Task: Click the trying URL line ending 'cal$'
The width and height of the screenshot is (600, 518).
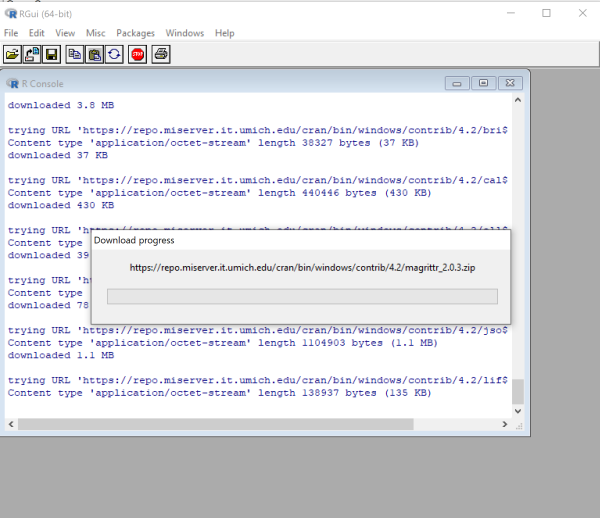Action: click(x=258, y=181)
